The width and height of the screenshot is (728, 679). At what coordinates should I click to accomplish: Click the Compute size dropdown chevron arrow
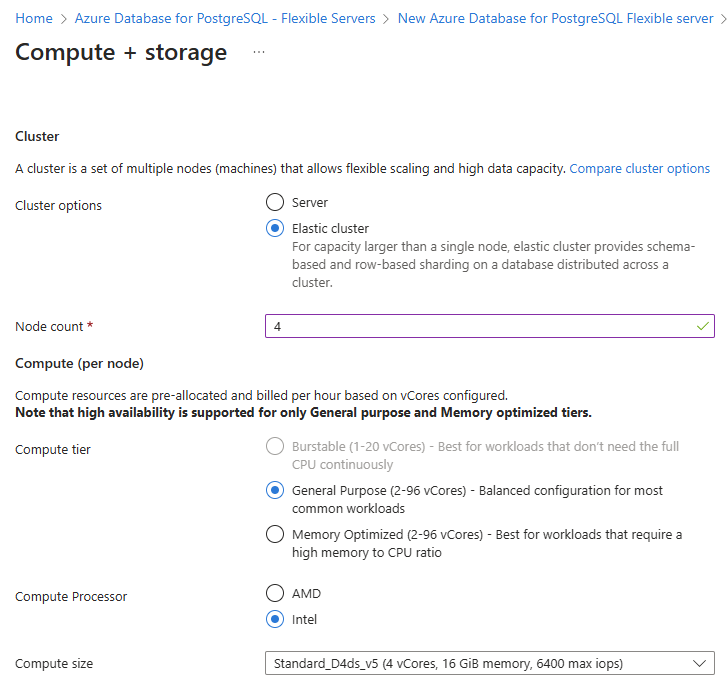tap(698, 663)
